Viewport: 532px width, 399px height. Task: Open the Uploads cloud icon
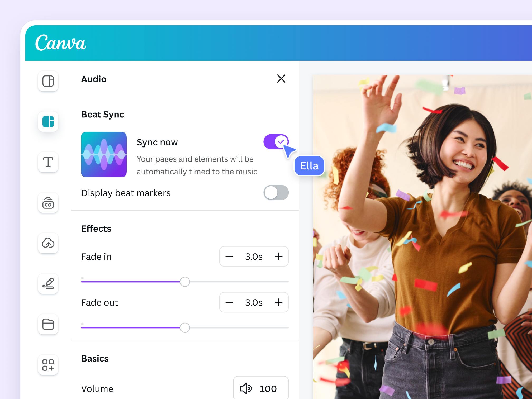click(x=48, y=243)
